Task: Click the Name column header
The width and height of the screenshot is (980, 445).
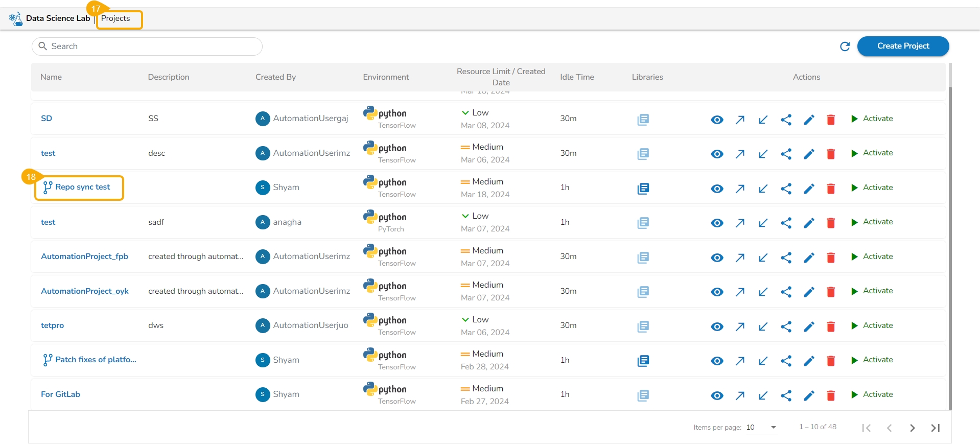Action: pos(51,77)
